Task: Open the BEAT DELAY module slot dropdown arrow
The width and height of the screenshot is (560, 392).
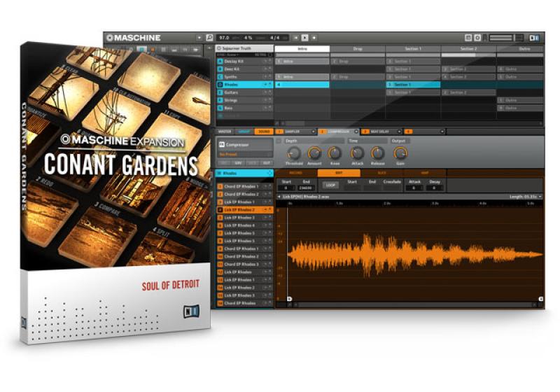Action: (x=399, y=132)
